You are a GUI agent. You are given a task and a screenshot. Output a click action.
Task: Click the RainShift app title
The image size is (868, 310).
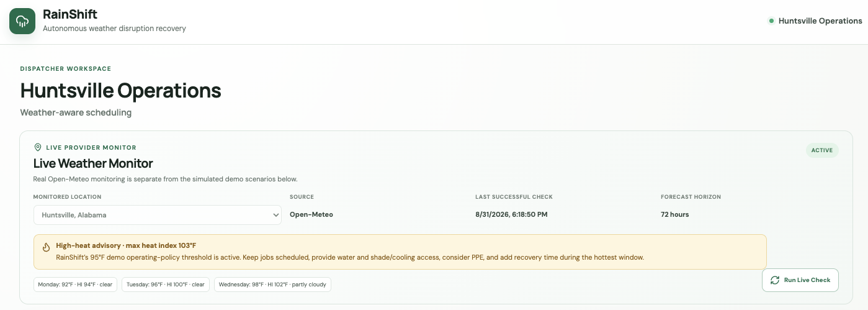70,14
